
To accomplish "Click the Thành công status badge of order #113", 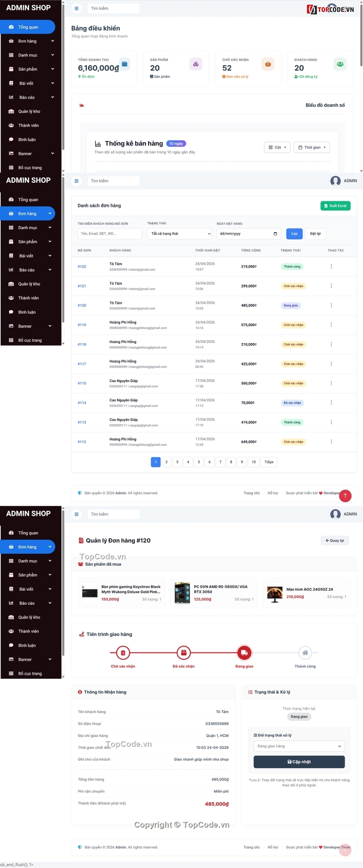I will pos(292,422).
